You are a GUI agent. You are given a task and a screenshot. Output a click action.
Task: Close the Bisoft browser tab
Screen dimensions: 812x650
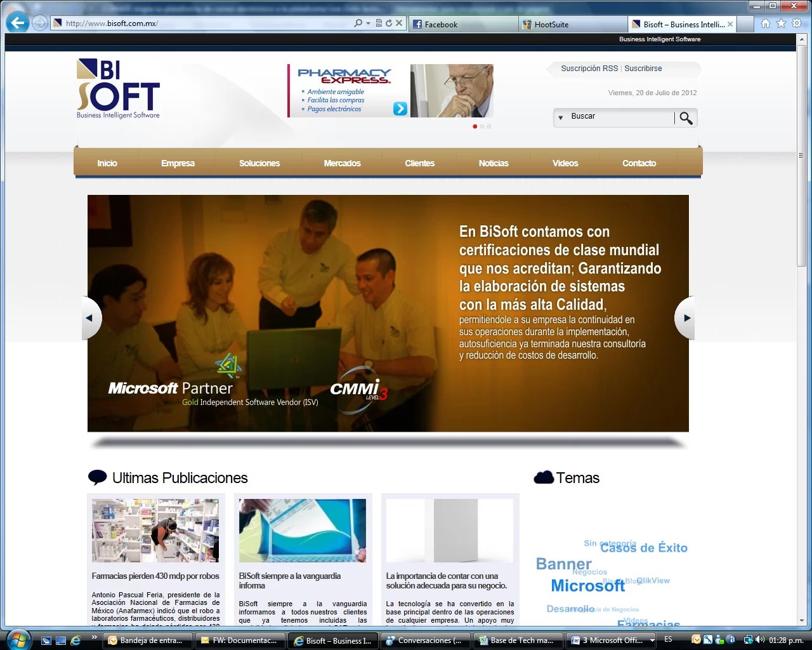(x=730, y=24)
